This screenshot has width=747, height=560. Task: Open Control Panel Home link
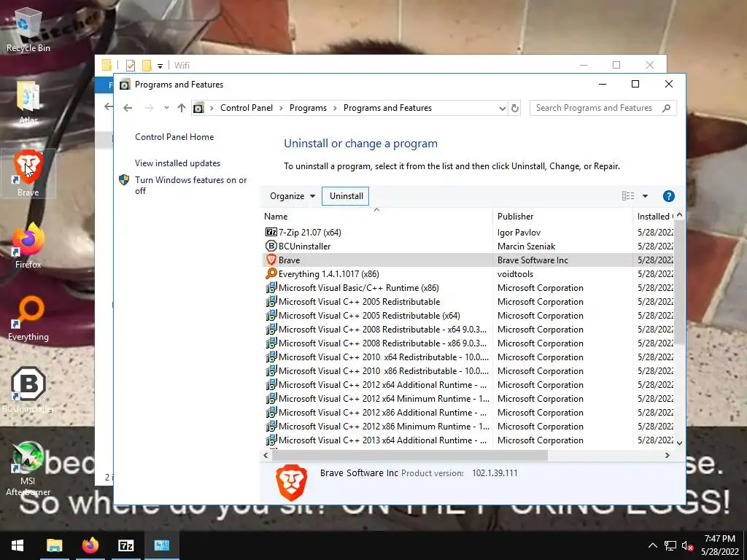point(174,137)
